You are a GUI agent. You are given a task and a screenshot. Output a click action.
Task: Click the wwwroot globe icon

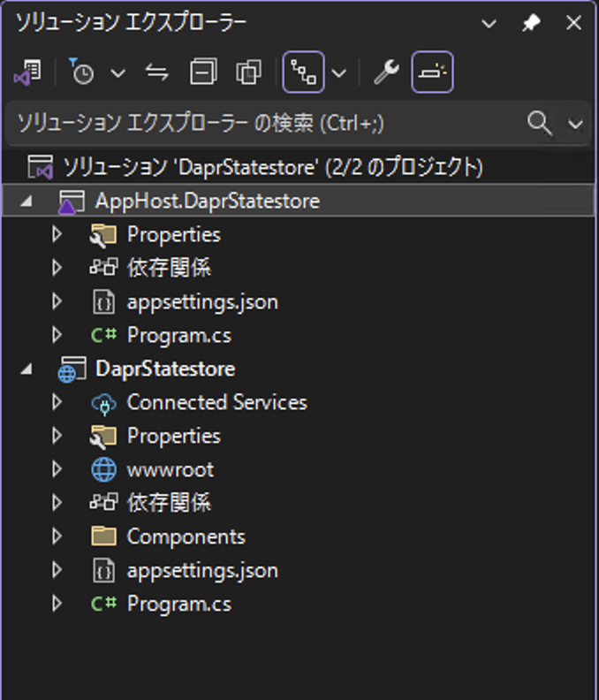coord(103,469)
